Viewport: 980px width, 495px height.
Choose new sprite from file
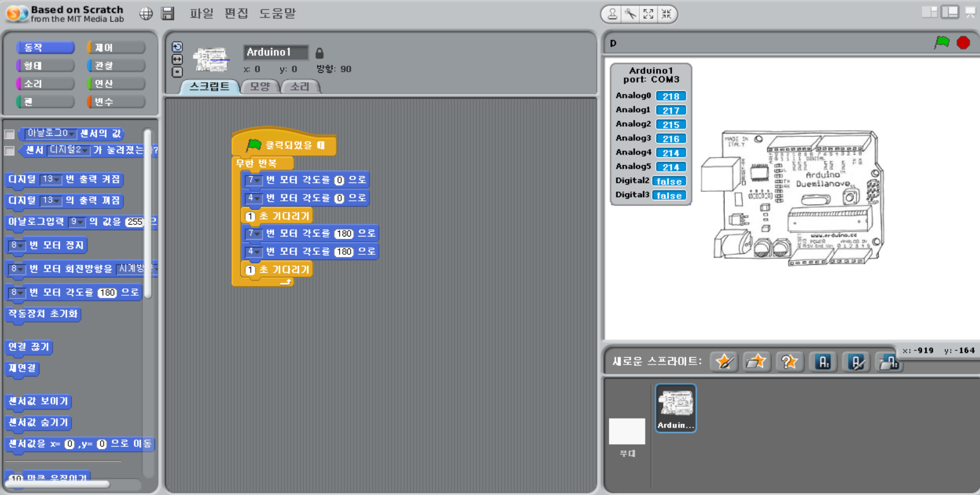(757, 361)
